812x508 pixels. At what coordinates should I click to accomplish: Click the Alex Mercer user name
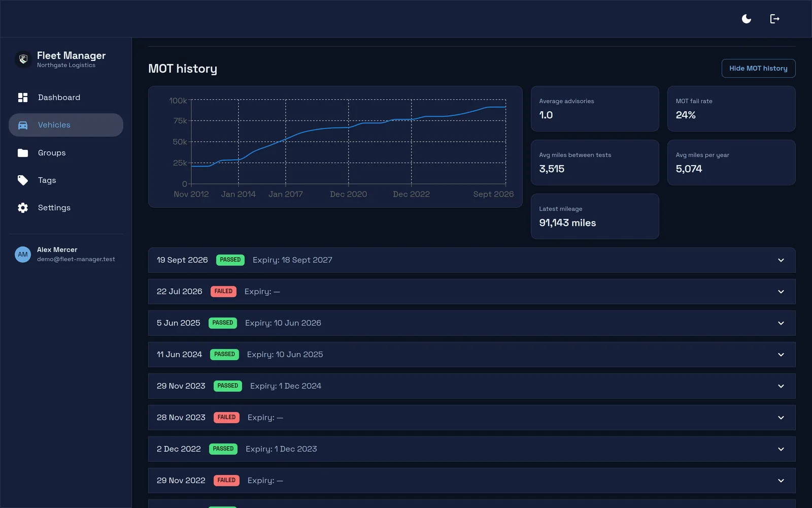pos(57,250)
